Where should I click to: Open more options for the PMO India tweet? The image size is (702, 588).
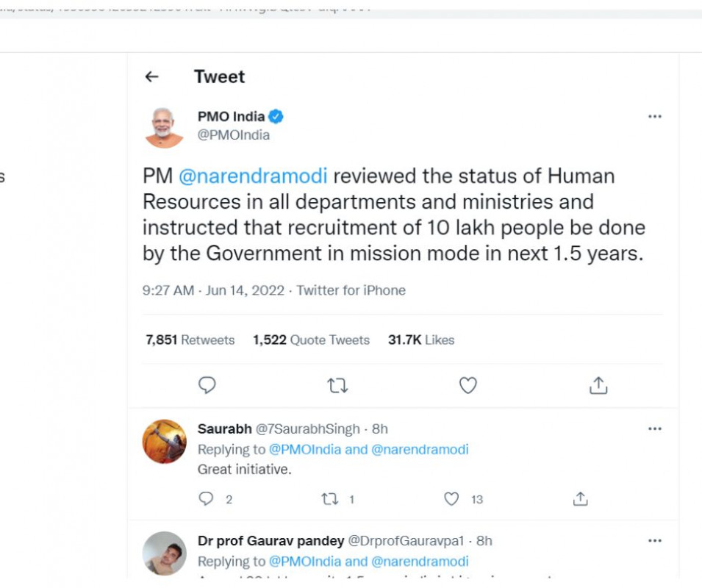[x=654, y=117]
